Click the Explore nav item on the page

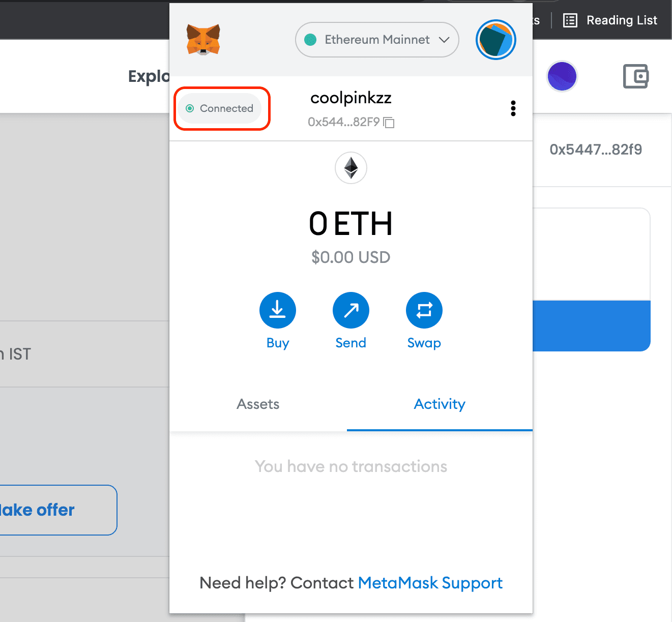pos(149,76)
